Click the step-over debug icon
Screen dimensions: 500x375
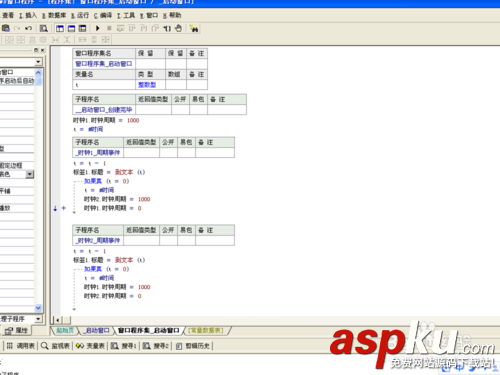tap(120, 28)
